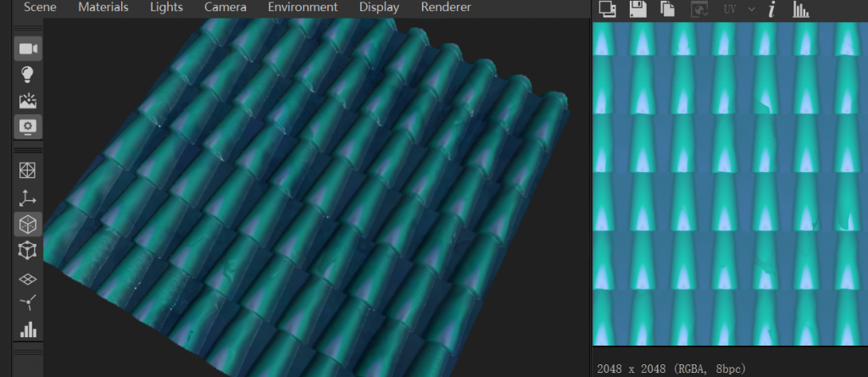This screenshot has height=377, width=868.
Task: Click the wireframe mesh icon
Action: tap(29, 170)
